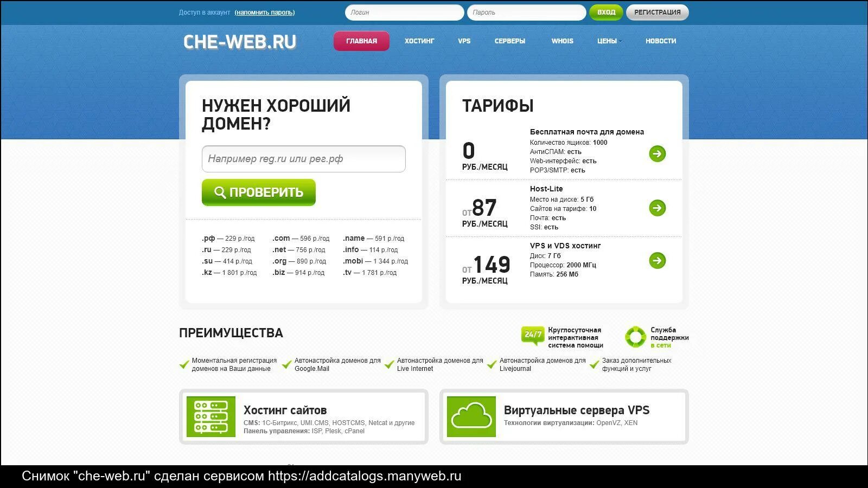This screenshot has height=488, width=868.
Task: Click the .org domain price entry
Action: point(299,261)
